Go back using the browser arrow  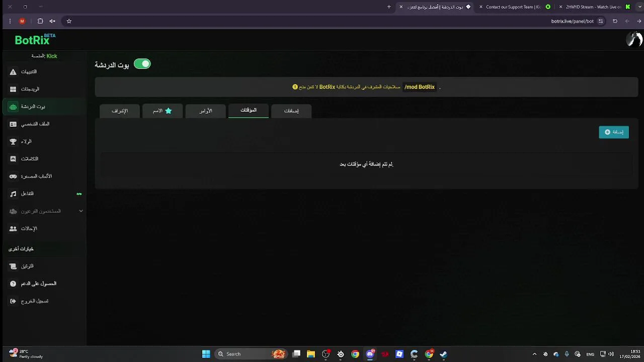pos(627,21)
